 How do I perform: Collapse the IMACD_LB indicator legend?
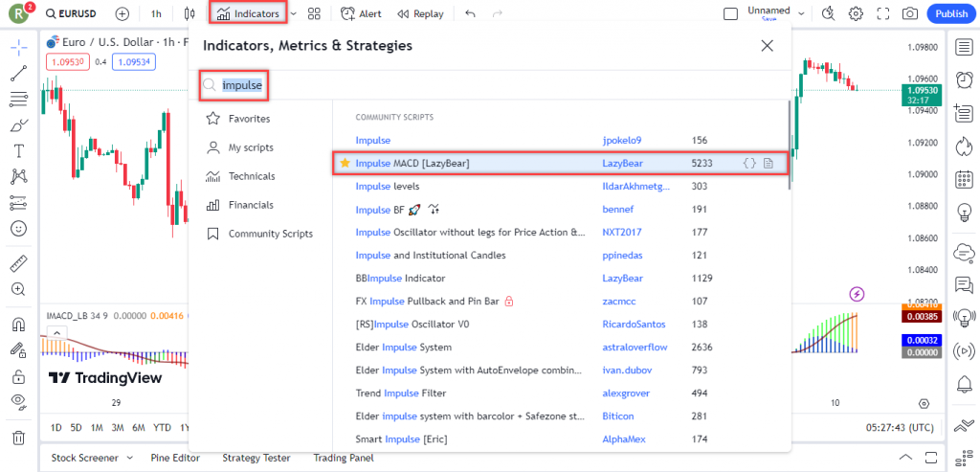point(56,332)
